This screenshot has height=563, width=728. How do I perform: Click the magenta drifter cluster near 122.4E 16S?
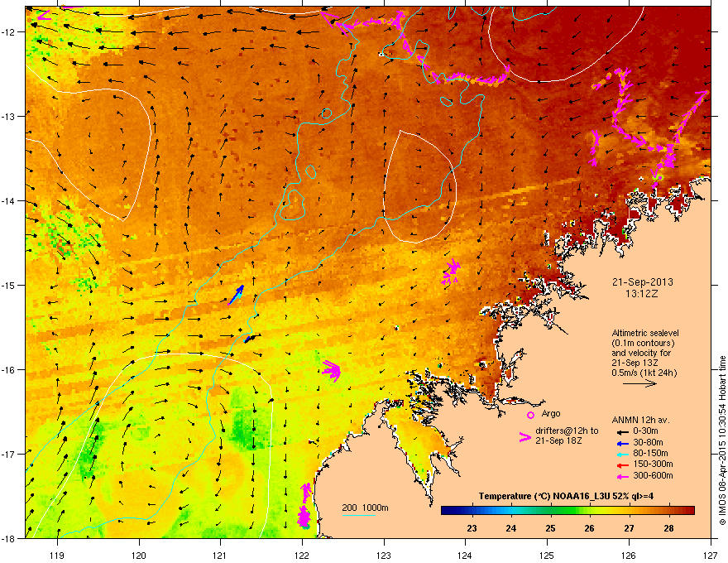click(332, 370)
